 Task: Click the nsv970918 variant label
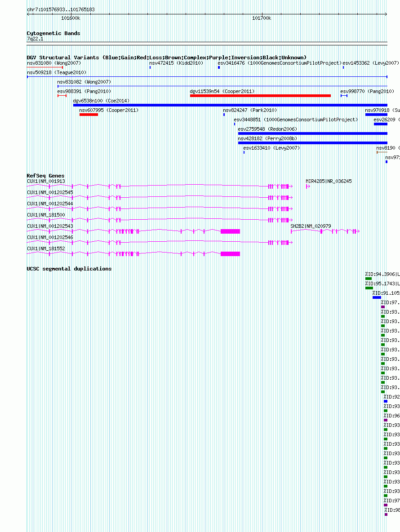click(382, 111)
